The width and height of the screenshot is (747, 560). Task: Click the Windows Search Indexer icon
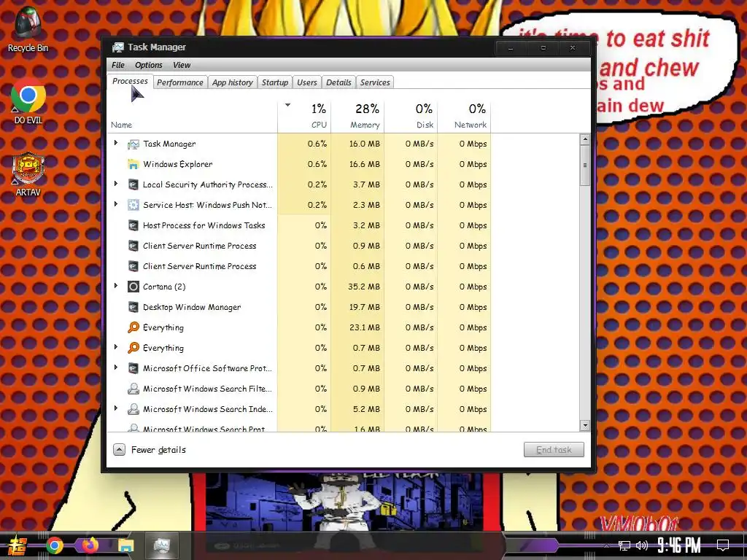pos(133,410)
